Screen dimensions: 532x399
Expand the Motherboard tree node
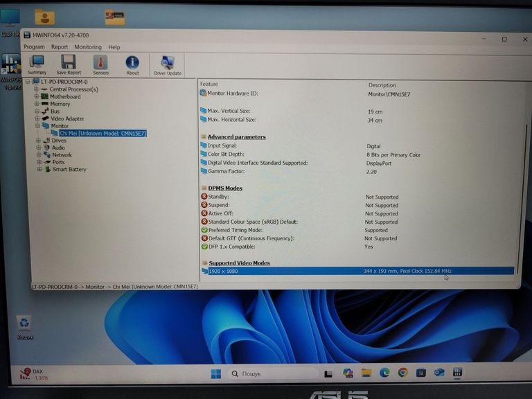pos(37,96)
